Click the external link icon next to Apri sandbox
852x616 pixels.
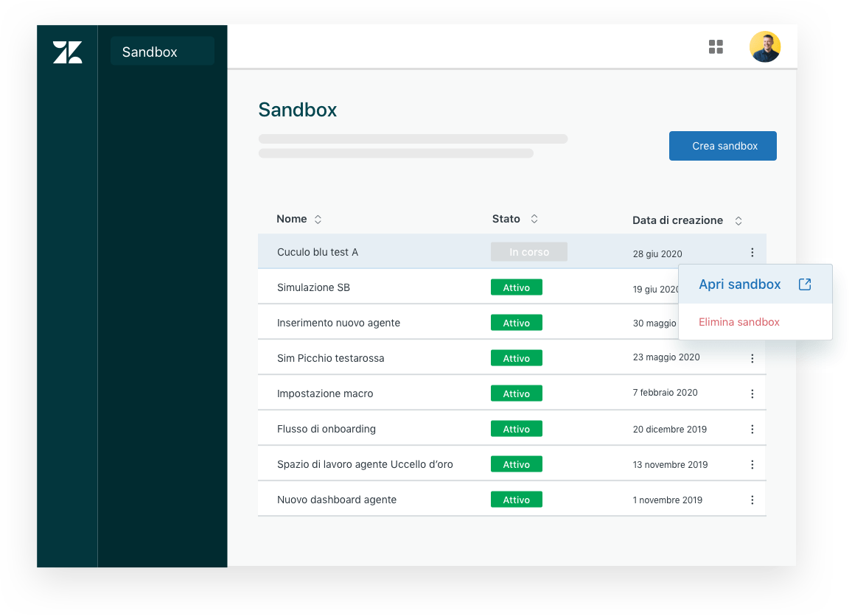[x=804, y=284]
